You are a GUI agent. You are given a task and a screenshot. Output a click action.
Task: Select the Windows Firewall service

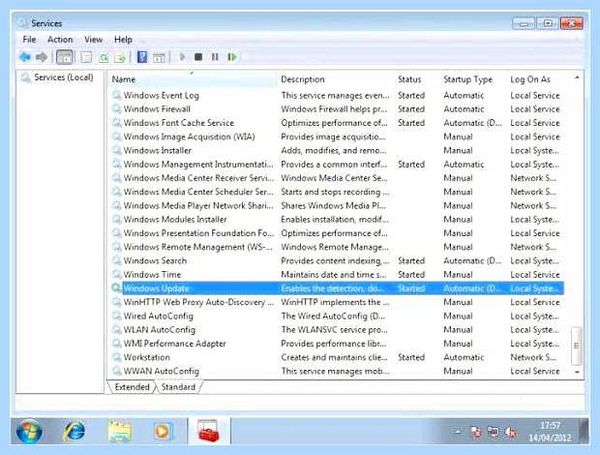pos(338,109)
